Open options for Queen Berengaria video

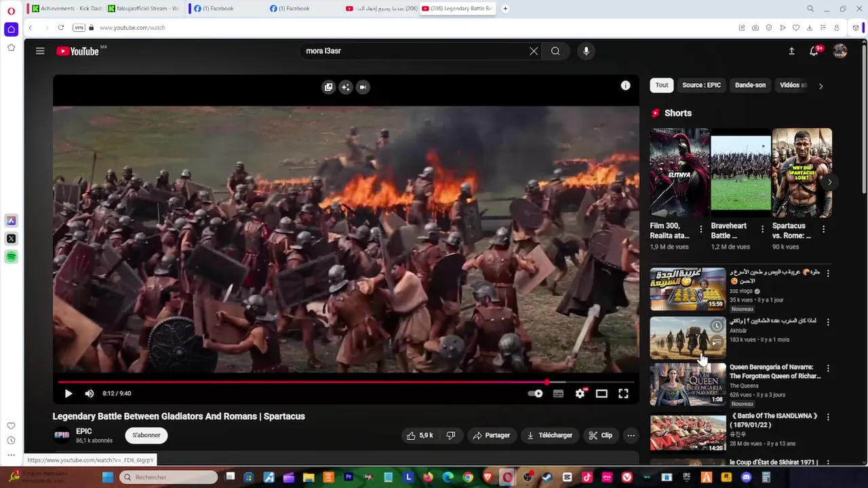pyautogui.click(x=827, y=368)
